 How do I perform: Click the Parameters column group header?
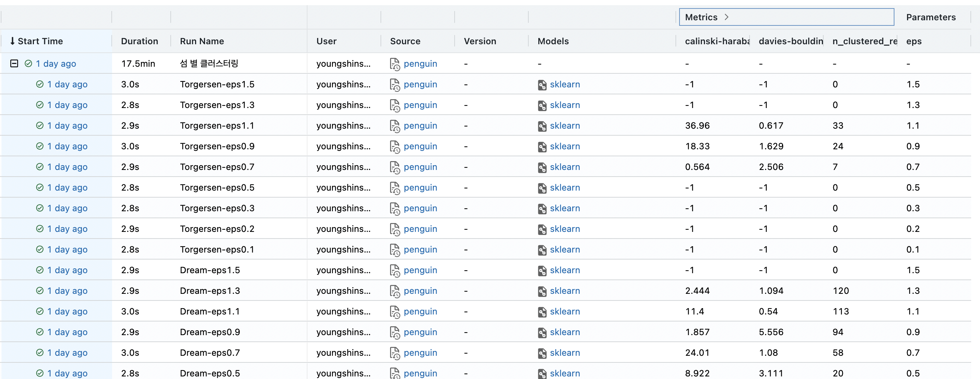[x=931, y=17]
